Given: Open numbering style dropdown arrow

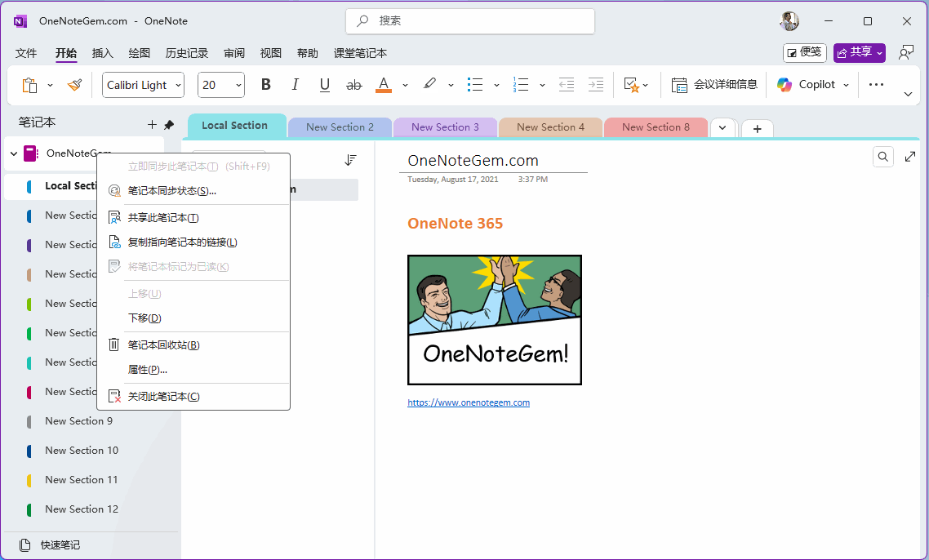Looking at the screenshot, I should click(542, 86).
